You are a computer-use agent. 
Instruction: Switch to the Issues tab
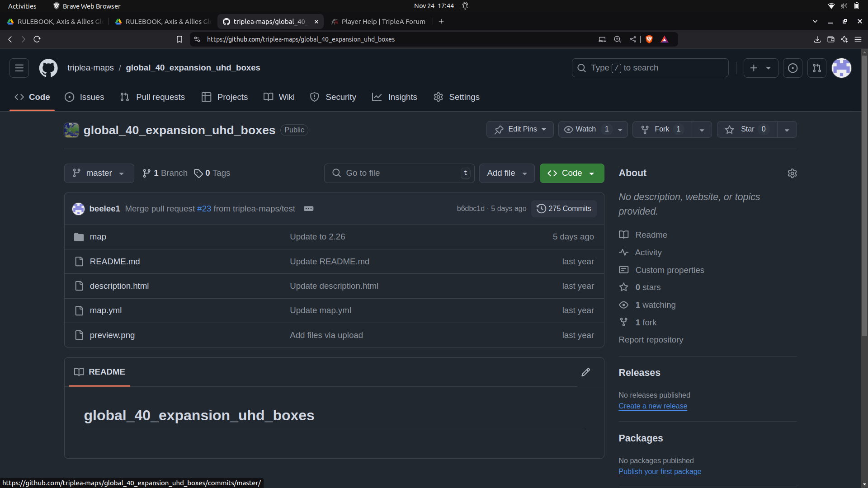[85, 97]
